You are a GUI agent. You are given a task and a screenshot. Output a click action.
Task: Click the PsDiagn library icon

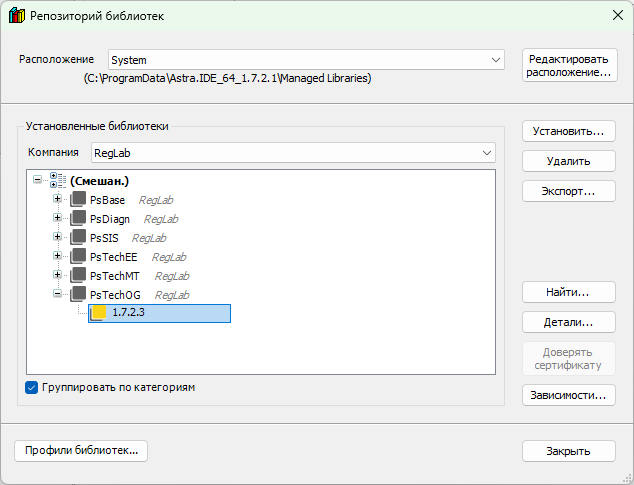click(79, 219)
